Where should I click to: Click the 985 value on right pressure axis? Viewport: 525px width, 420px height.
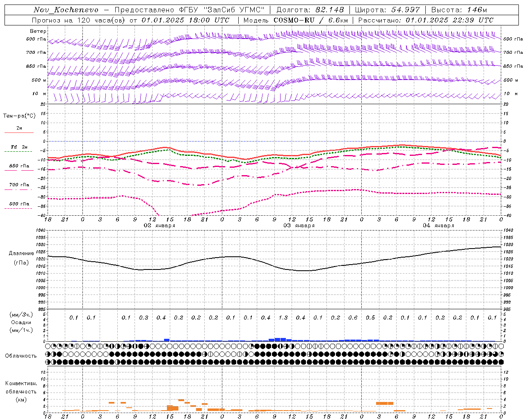click(x=508, y=309)
